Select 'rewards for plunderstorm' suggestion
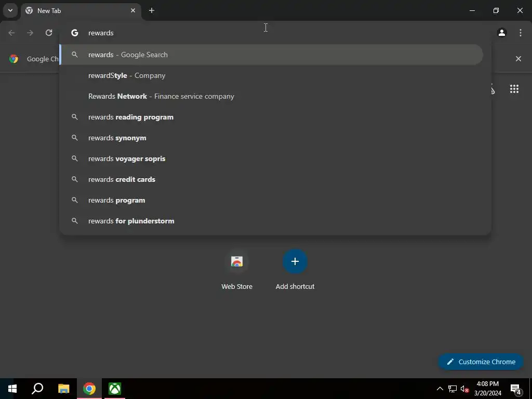 271,221
